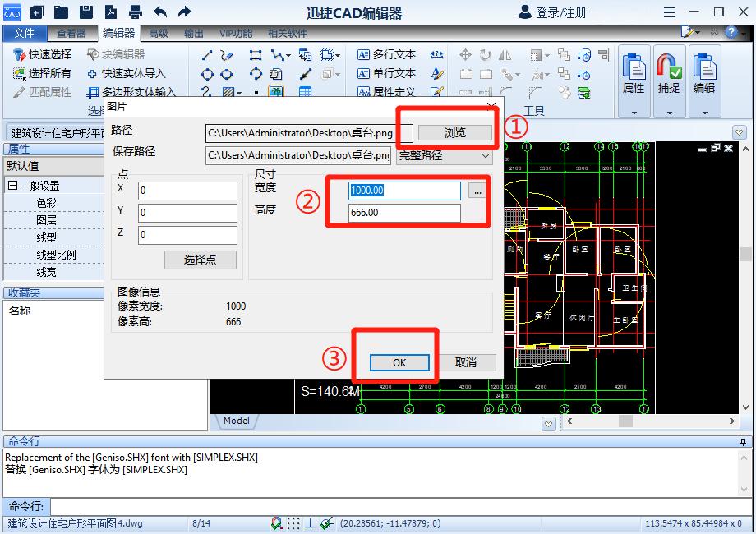The image size is (756, 534).
Task: Toggle ortho mode in the status bar
Action: coord(311,523)
